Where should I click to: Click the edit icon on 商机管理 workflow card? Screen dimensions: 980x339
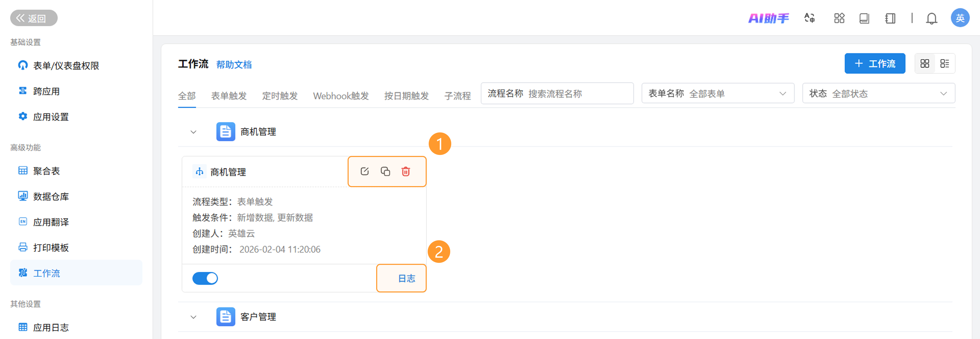coord(364,171)
